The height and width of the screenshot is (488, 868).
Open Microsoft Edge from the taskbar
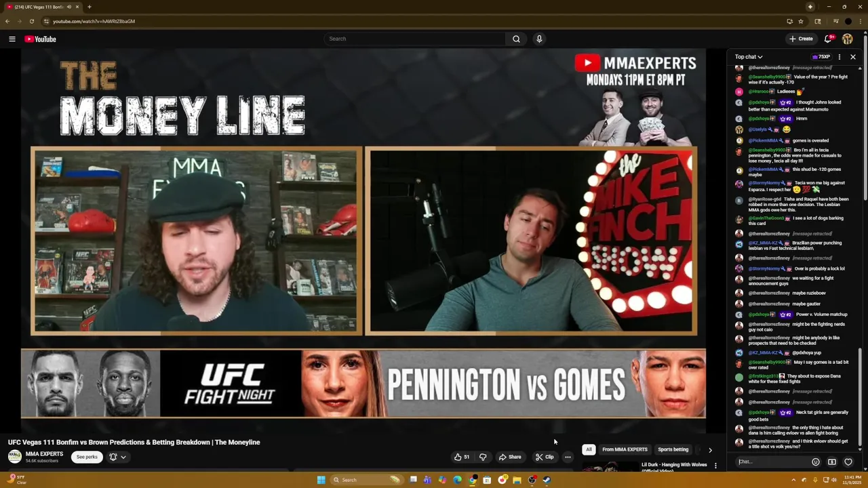(x=457, y=480)
